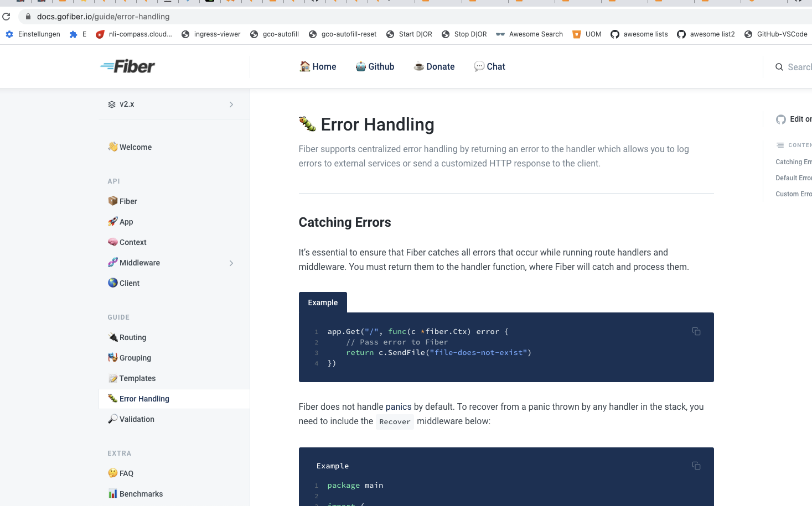Copy the first code example snippet
Viewport: 812px width, 506px height.
coord(696,331)
